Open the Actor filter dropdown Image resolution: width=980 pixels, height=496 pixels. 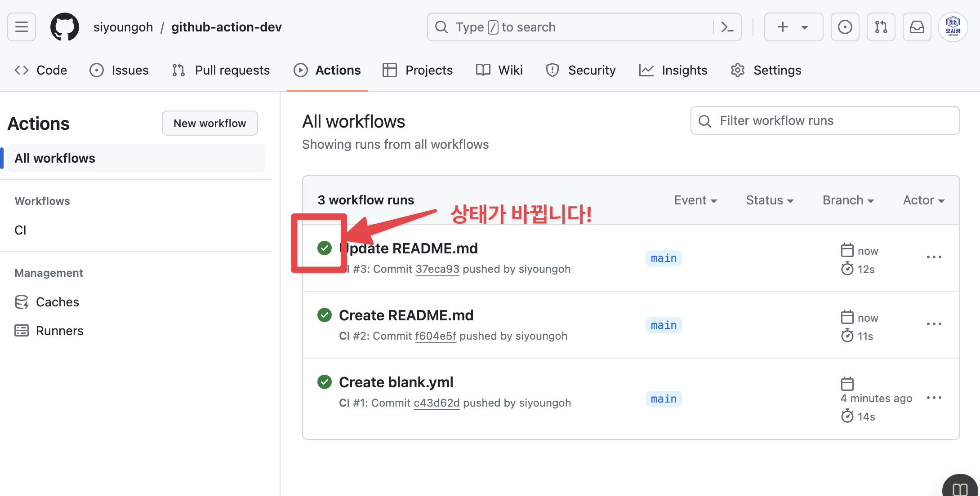(923, 200)
